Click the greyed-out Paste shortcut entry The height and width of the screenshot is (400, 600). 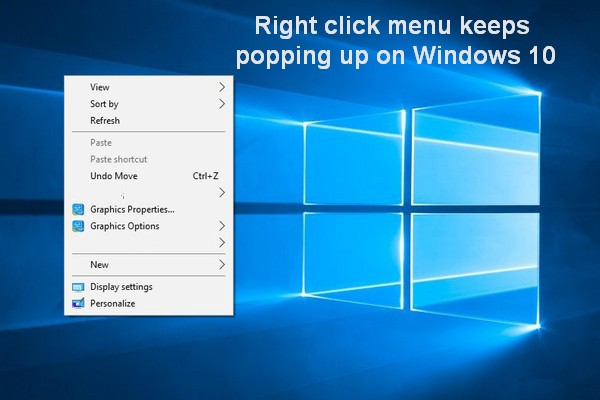click(x=148, y=159)
